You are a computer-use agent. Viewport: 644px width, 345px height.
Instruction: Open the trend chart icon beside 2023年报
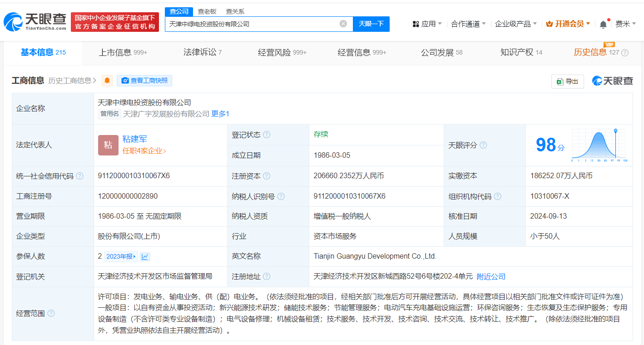(145, 256)
